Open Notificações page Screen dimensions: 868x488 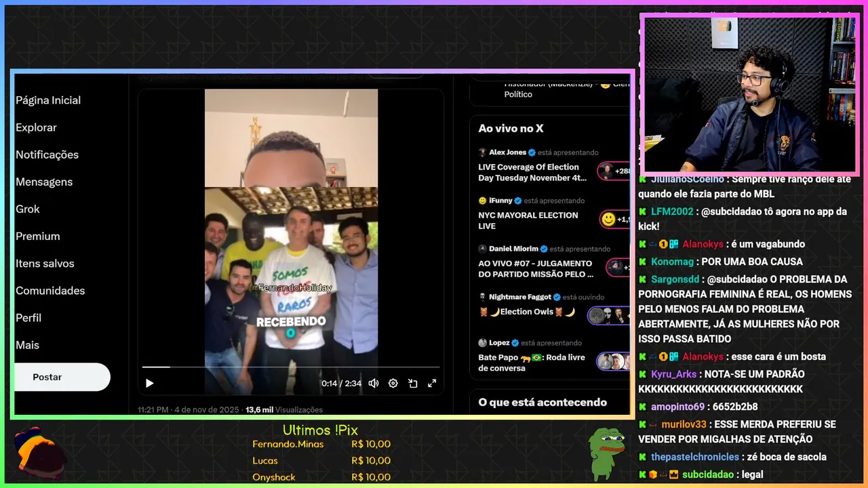point(47,155)
